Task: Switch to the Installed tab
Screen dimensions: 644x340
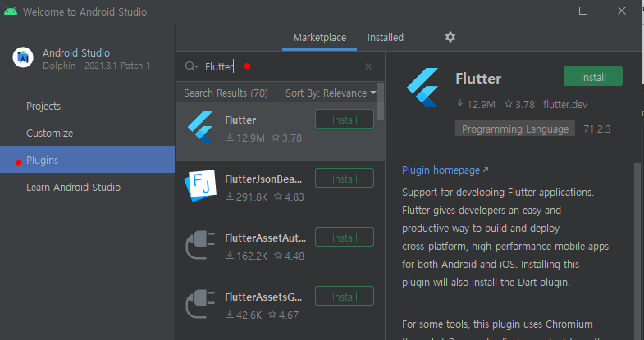Action: point(386,38)
